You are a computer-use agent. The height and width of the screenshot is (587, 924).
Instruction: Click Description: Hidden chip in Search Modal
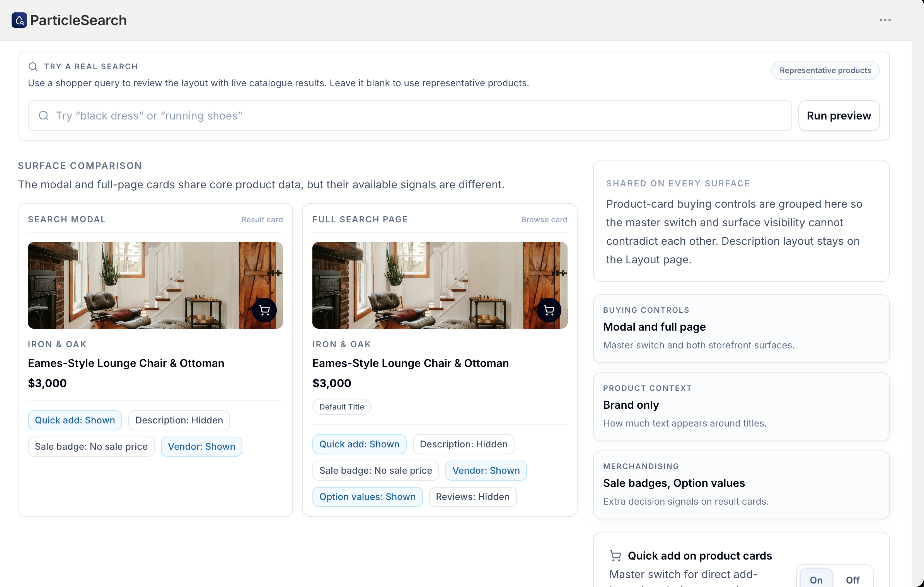(179, 420)
